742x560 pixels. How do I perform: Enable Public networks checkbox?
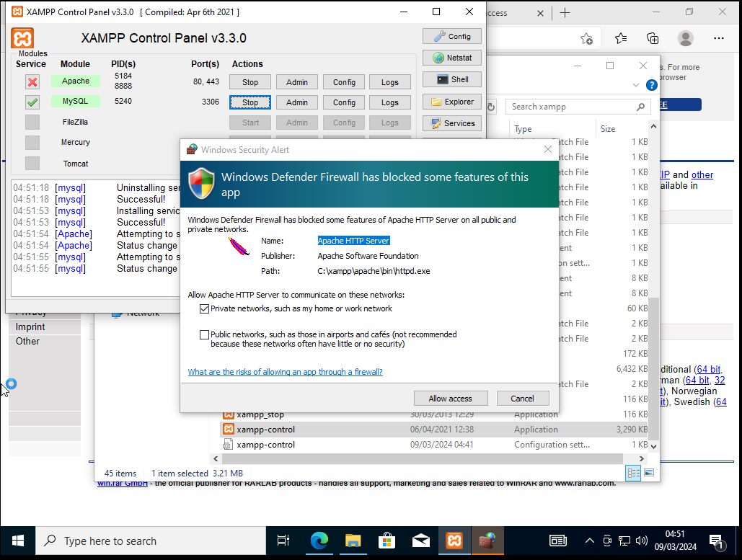[205, 334]
